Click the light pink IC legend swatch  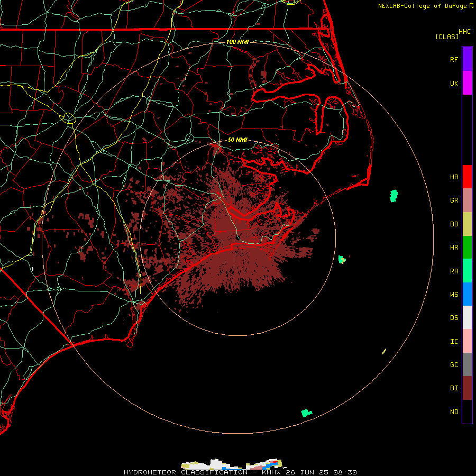tap(467, 341)
